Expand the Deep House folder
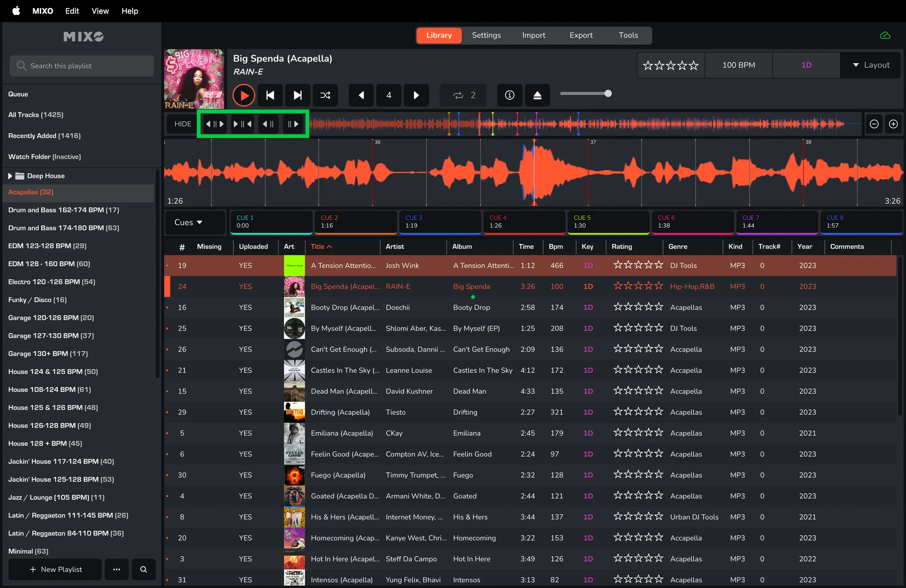Viewport: 906px width, 588px height. click(10, 176)
